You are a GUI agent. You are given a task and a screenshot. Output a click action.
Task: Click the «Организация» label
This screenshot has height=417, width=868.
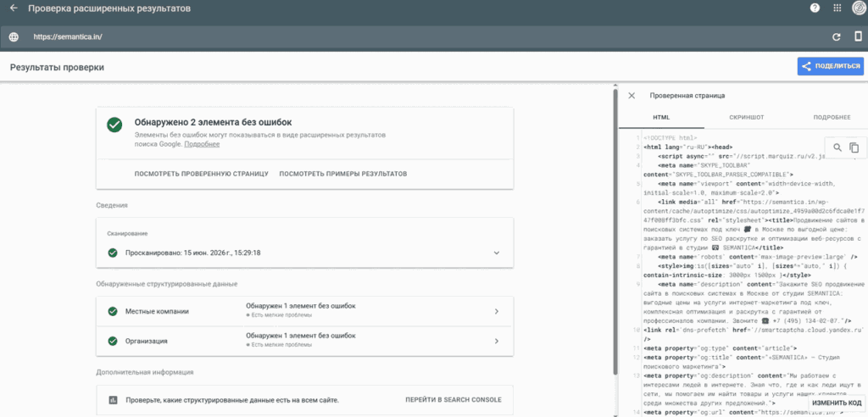pos(146,341)
